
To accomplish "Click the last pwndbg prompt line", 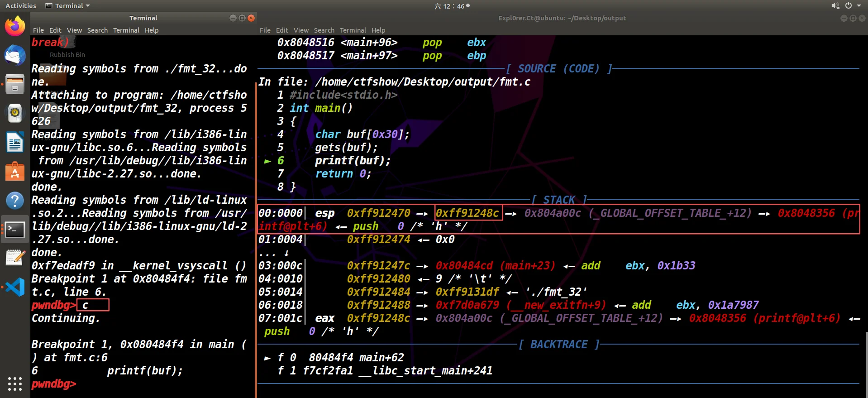I will pos(53,384).
